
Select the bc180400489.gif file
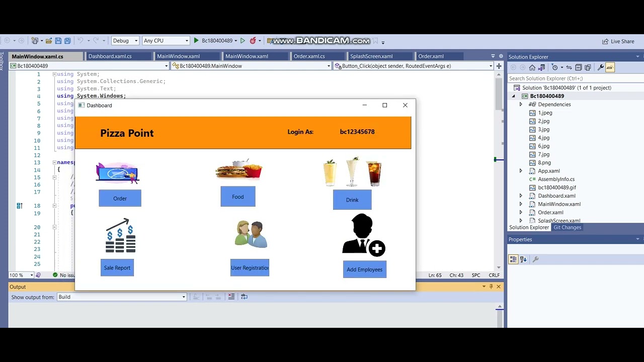[557, 188]
